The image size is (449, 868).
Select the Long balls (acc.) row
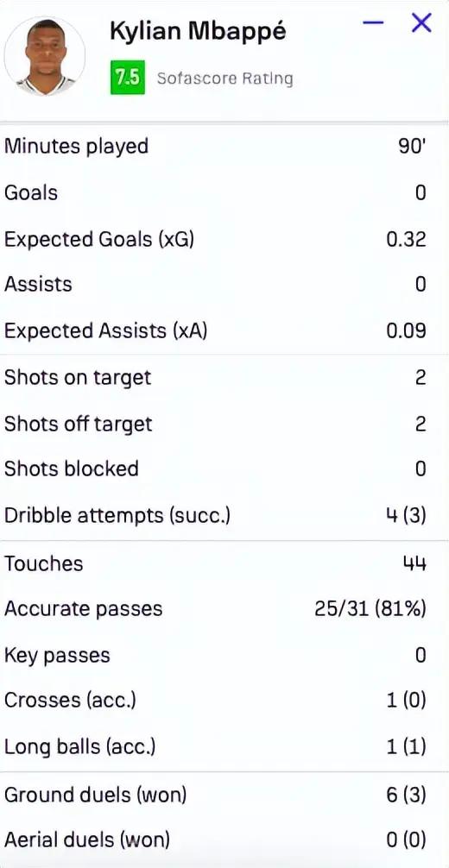(224, 746)
